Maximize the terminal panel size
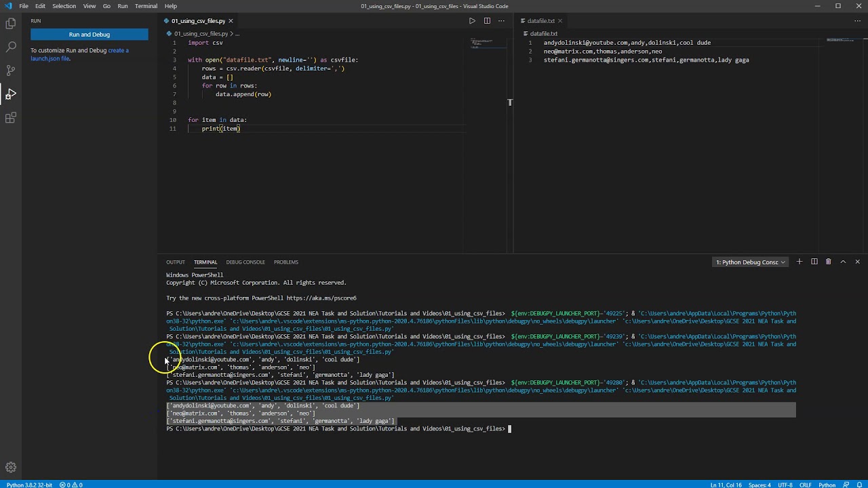Image resolution: width=868 pixels, height=488 pixels. (843, 262)
